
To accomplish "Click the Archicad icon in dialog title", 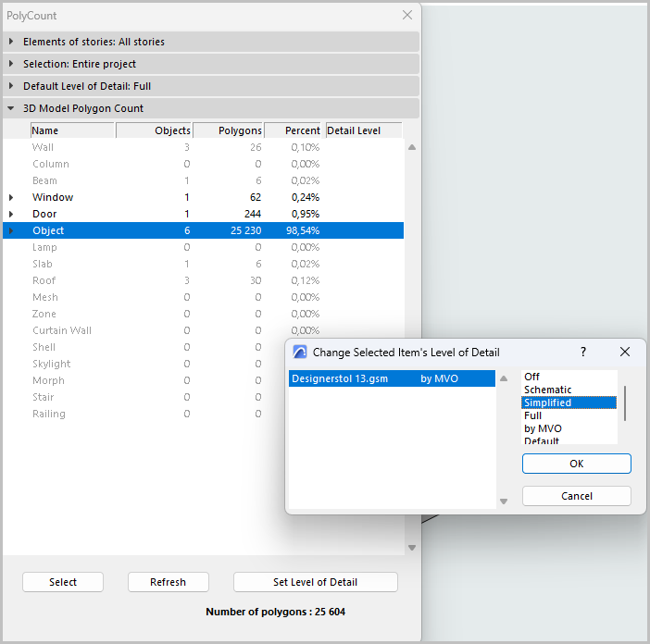I will [300, 353].
